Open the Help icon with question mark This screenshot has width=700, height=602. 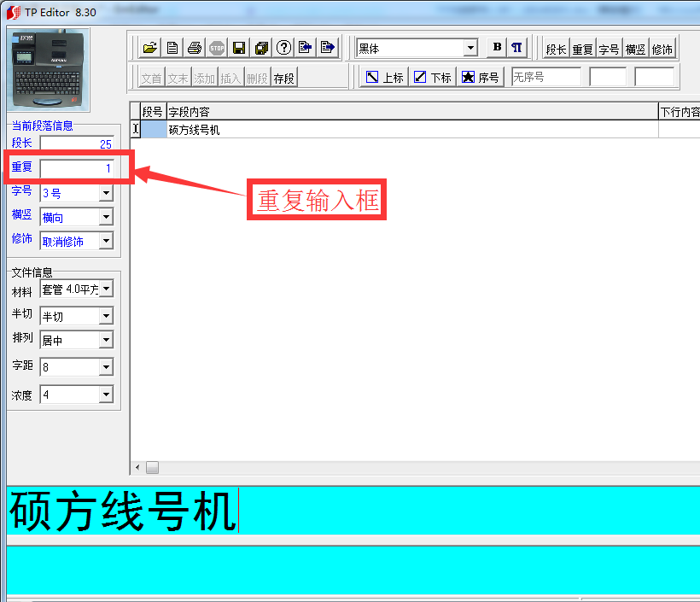(283, 48)
